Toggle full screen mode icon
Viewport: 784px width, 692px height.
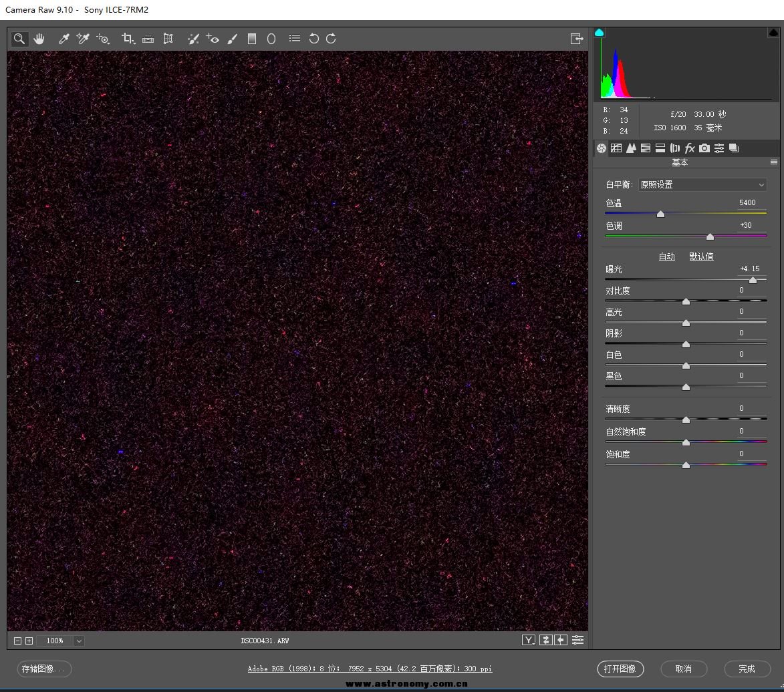coord(577,39)
